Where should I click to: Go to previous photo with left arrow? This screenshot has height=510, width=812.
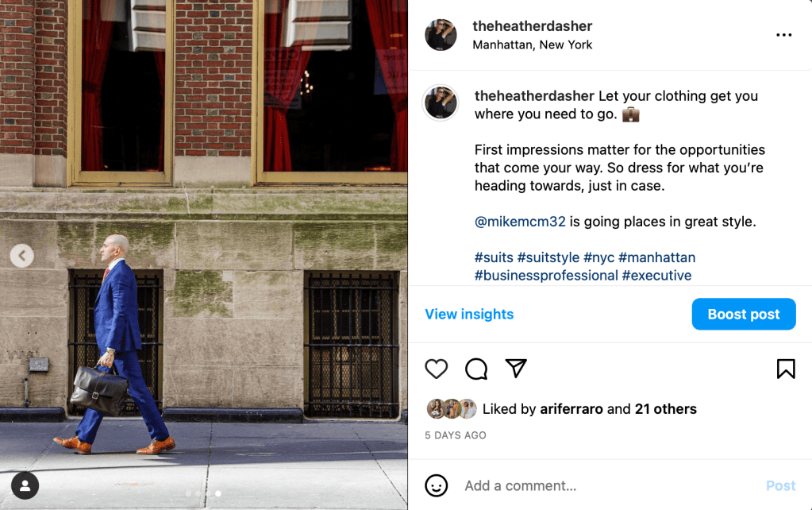point(21,256)
